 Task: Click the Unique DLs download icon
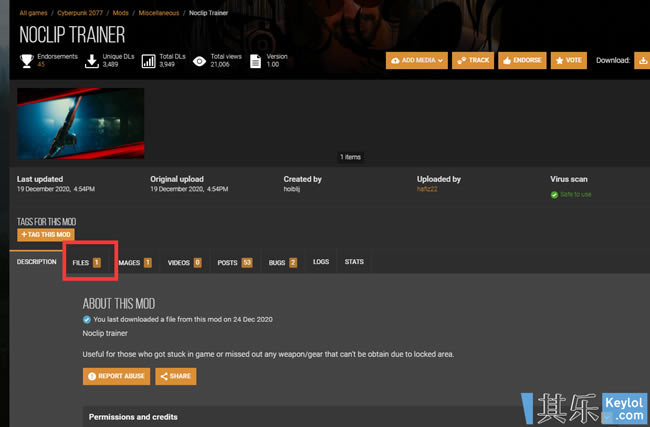coord(92,61)
